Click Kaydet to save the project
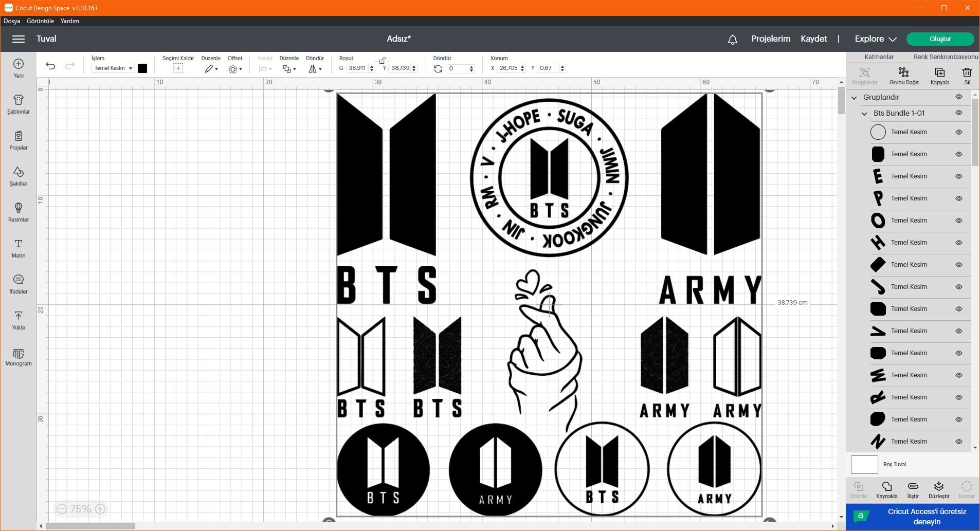The width and height of the screenshot is (980, 531). click(814, 39)
